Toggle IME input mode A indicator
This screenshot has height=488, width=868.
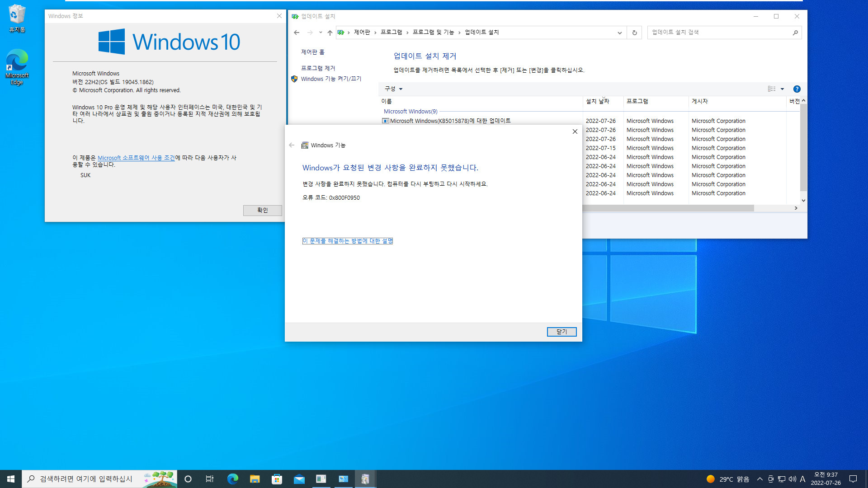[x=803, y=479]
